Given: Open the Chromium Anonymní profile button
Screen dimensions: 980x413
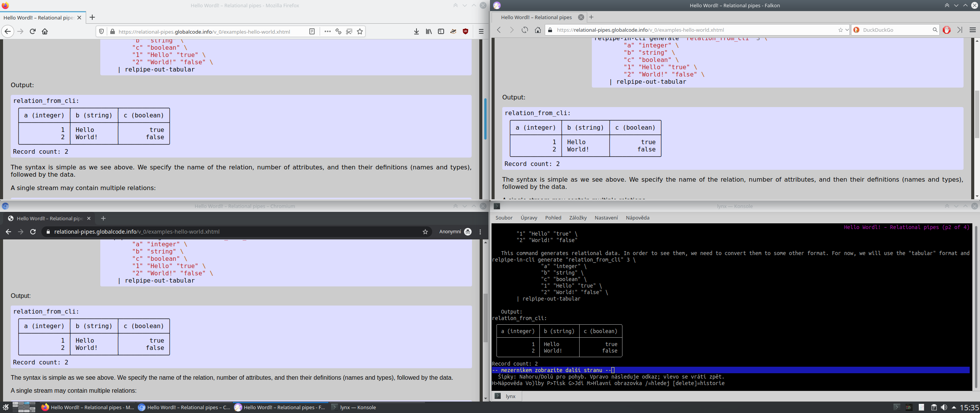Looking at the screenshot, I should 455,232.
